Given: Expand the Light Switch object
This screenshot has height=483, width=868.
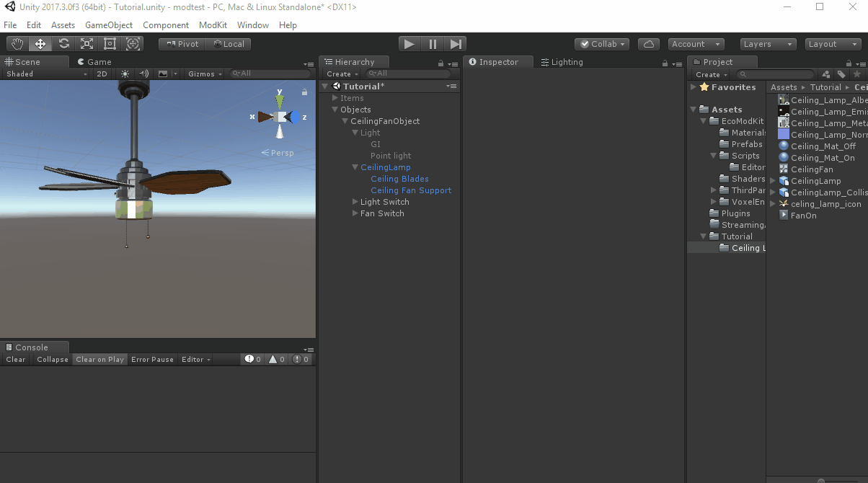Looking at the screenshot, I should 355,202.
